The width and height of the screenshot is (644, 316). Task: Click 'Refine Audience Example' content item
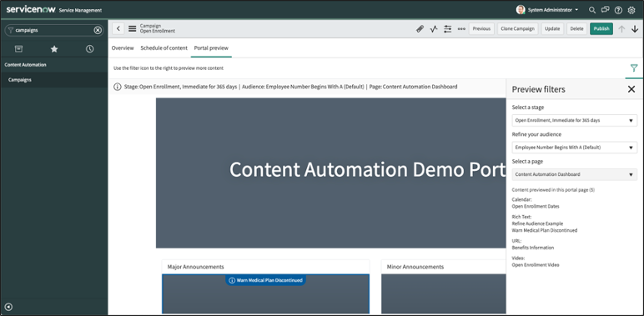[537, 223]
